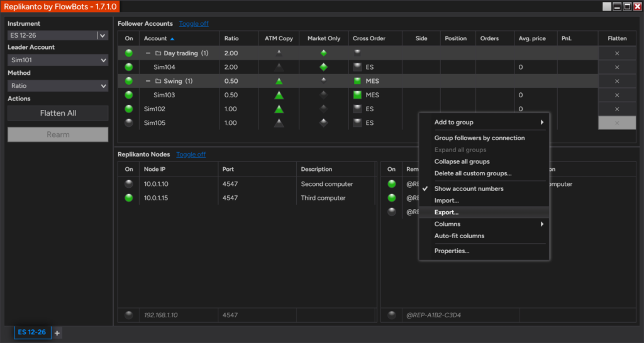Open Properties... from context menu

[484, 251]
